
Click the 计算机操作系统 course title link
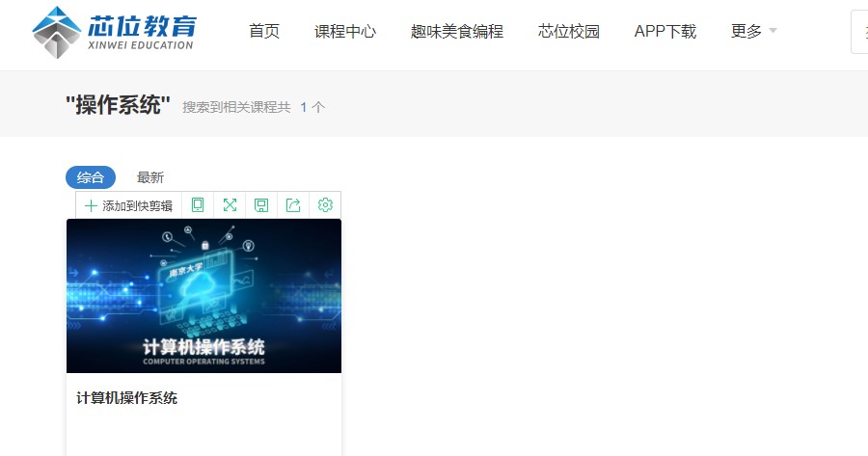[x=126, y=398]
